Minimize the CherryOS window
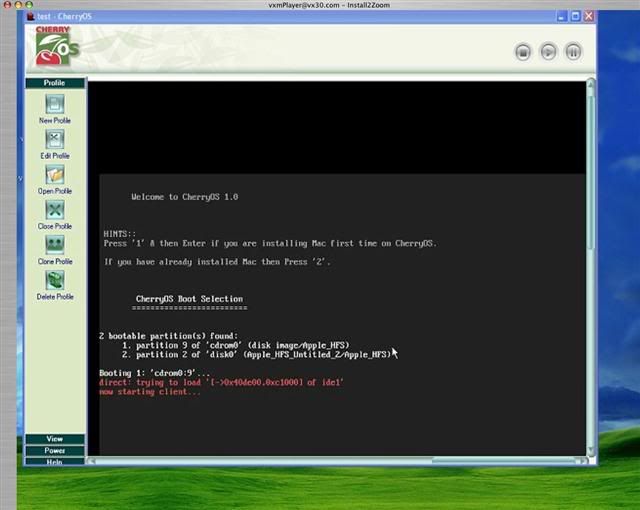 [x=562, y=16]
